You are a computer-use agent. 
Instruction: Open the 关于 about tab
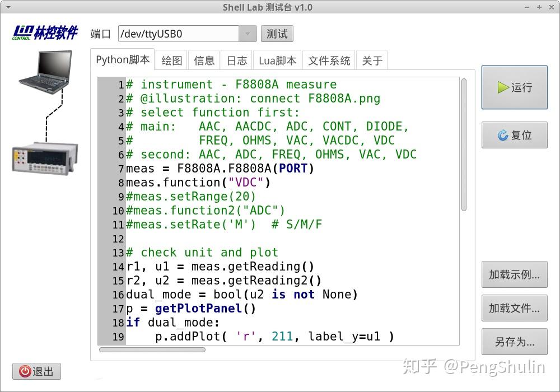[x=372, y=60]
